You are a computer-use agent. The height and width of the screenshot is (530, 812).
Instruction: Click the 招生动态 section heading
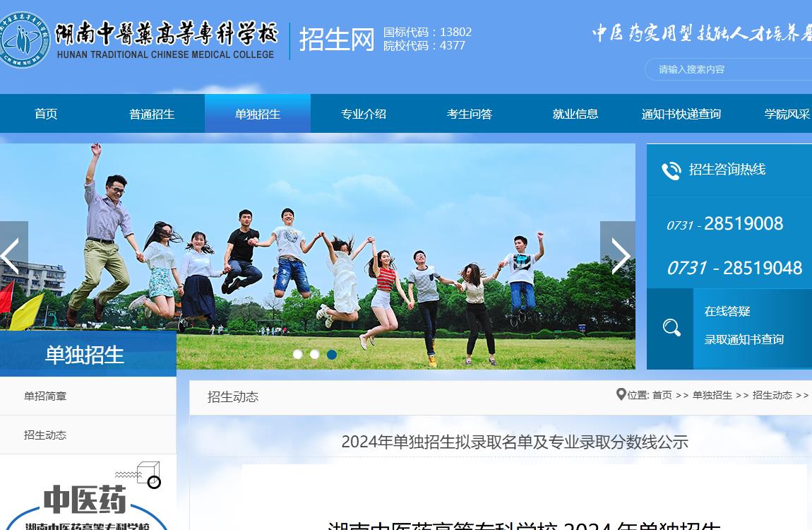(232, 397)
